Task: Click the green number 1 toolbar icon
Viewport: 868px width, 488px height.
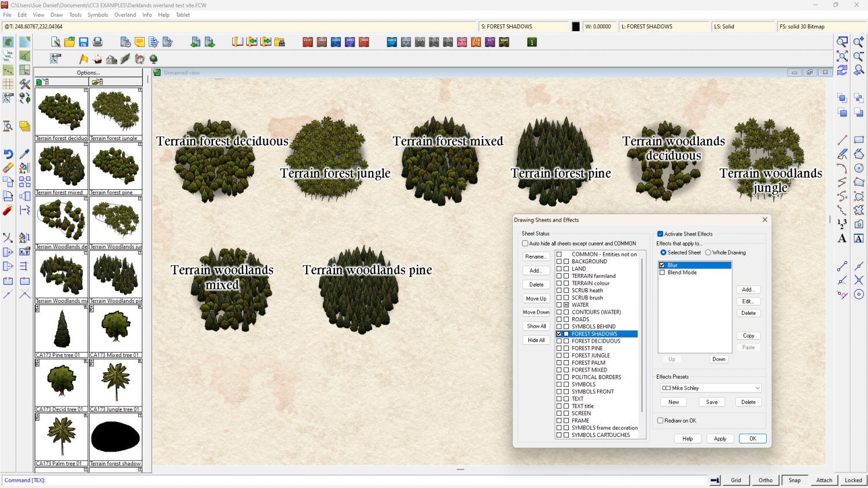Action: 532,42
